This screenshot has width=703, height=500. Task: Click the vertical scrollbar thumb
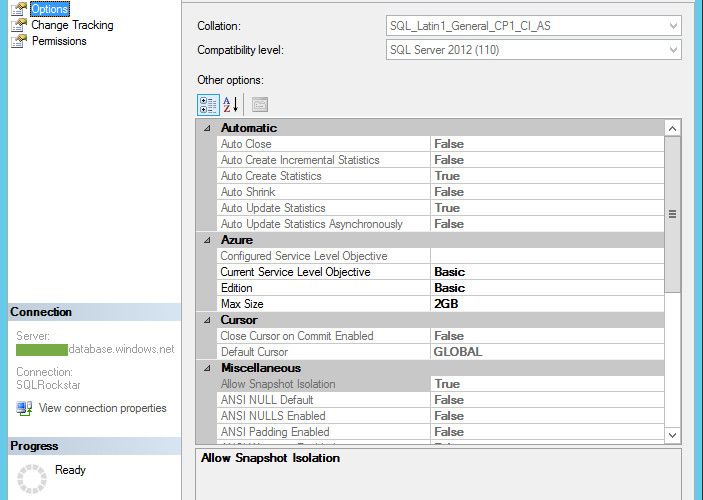[672, 214]
